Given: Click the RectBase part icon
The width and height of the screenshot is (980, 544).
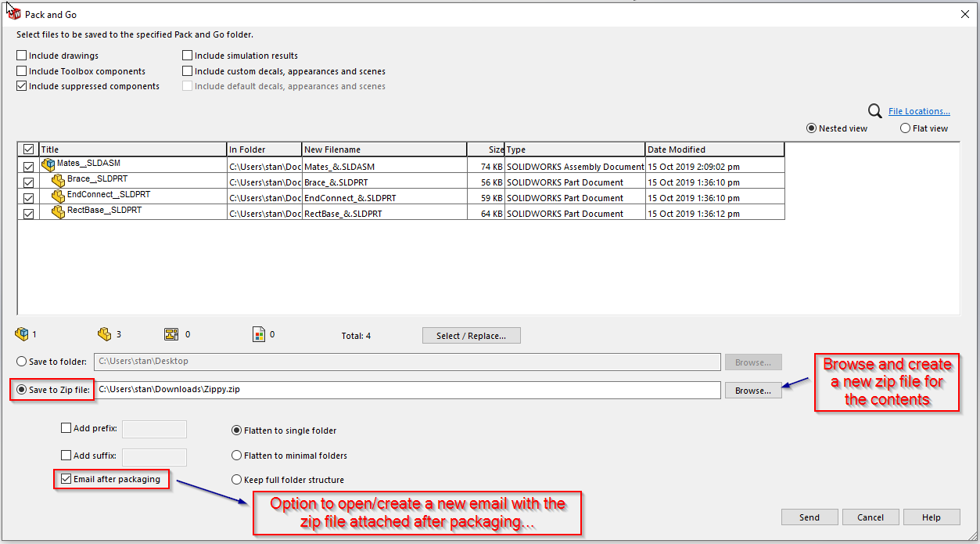Looking at the screenshot, I should click(x=59, y=212).
